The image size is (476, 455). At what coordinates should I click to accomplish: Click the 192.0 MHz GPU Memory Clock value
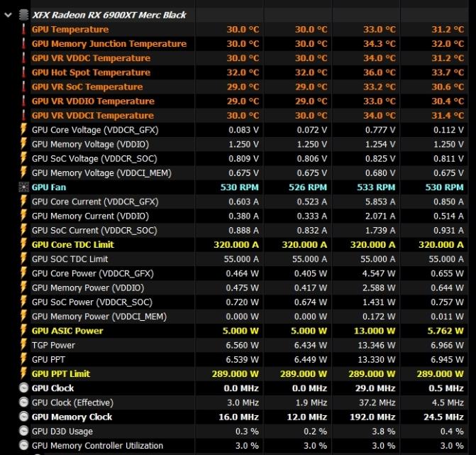point(373,417)
